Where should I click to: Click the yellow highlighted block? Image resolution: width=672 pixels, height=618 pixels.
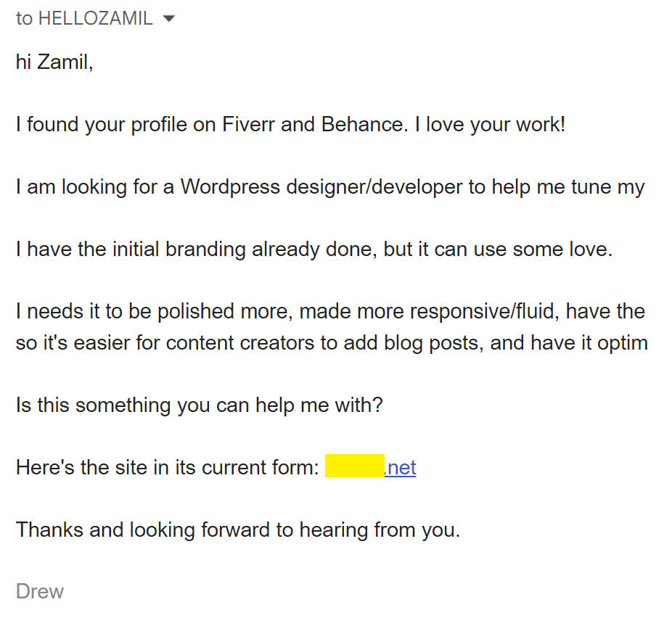pos(354,466)
